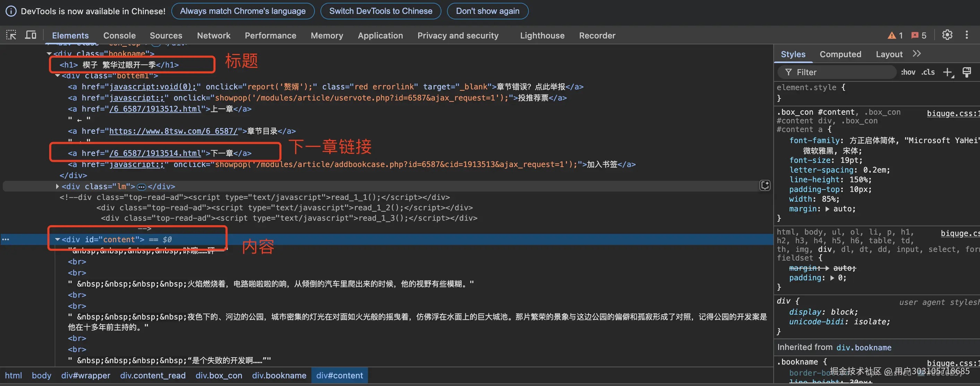This screenshot has width=980, height=386.
Task: Click the red errors counter badge
Action: coord(918,35)
